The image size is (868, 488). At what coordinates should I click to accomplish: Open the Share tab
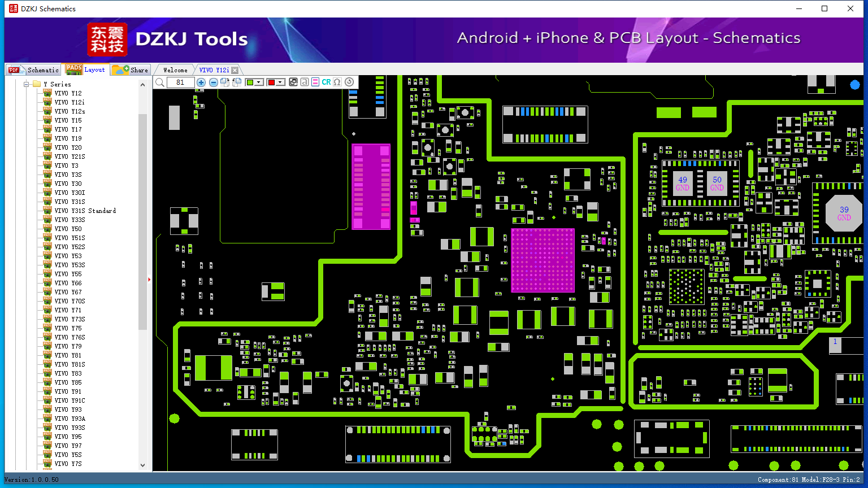click(130, 69)
